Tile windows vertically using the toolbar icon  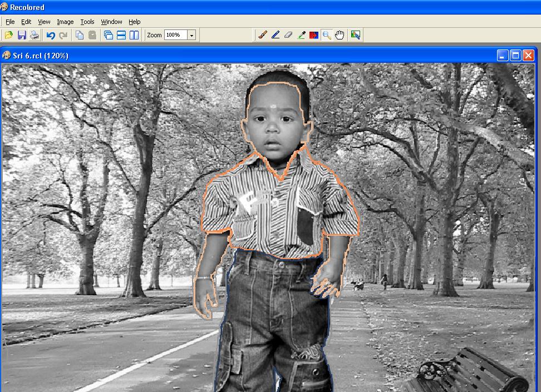[x=134, y=35]
